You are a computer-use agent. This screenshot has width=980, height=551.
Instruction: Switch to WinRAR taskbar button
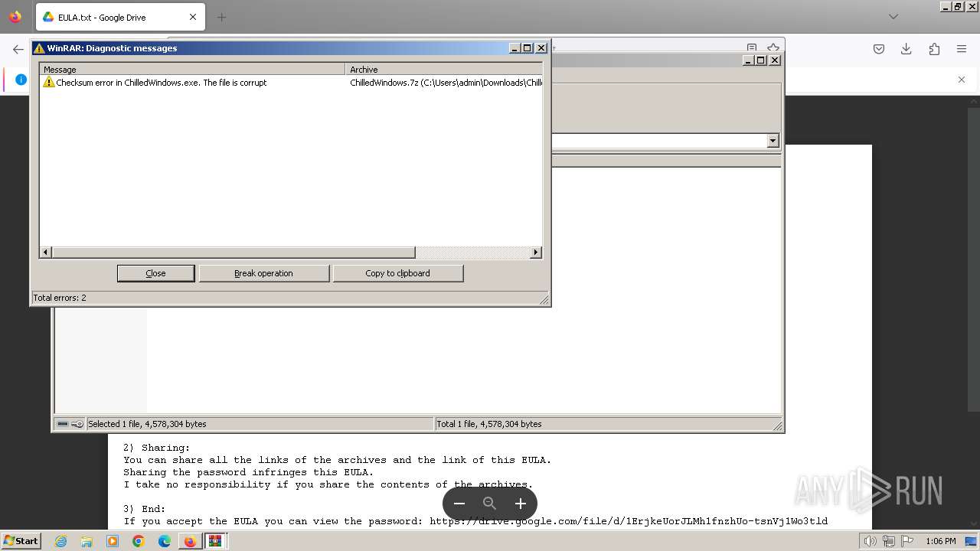pos(215,541)
